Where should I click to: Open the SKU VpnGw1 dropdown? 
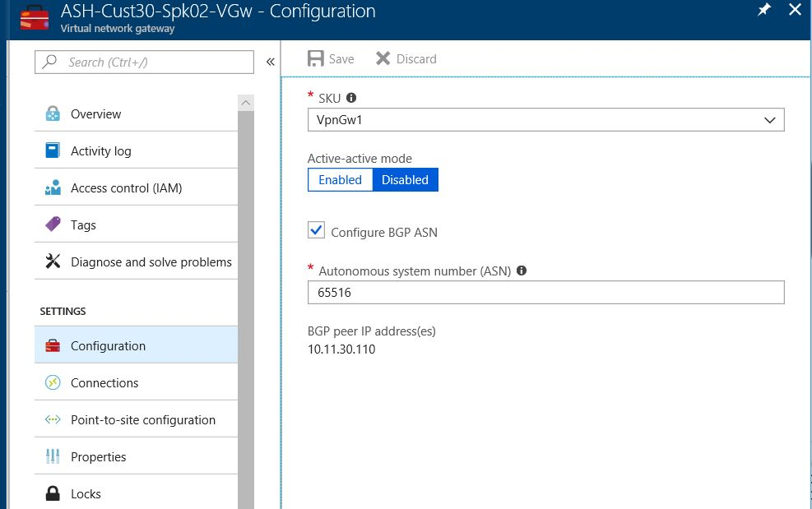[545, 120]
